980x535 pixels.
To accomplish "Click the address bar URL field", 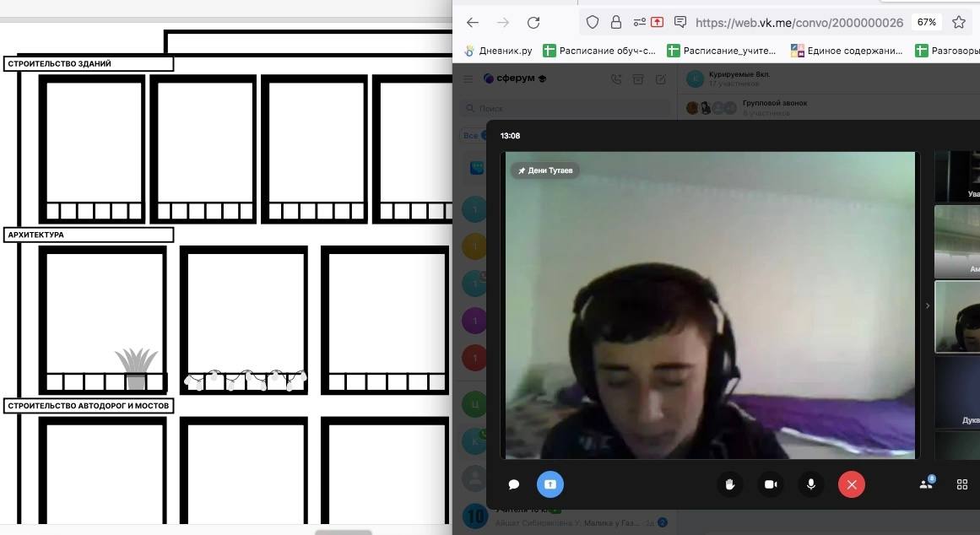I will pyautogui.click(x=798, y=23).
